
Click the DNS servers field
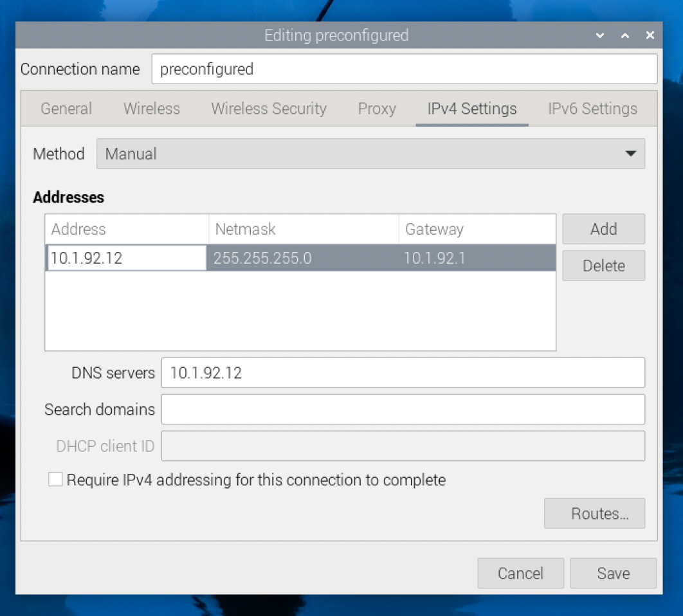click(404, 372)
